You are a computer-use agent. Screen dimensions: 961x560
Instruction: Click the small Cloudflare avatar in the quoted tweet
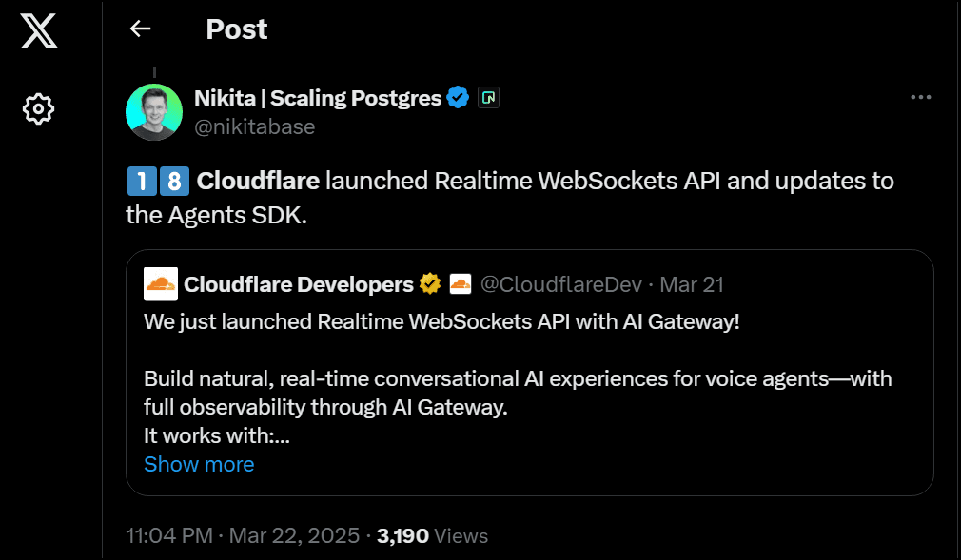161,283
